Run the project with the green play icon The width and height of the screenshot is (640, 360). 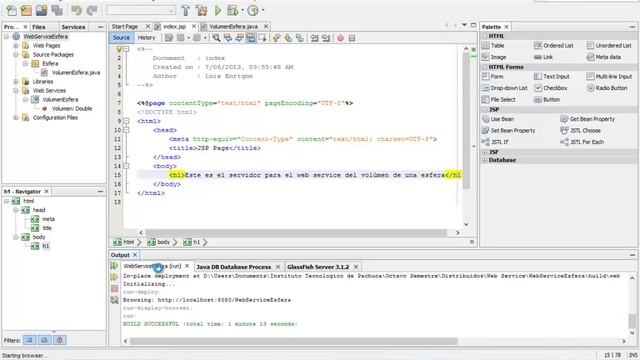point(218,10)
